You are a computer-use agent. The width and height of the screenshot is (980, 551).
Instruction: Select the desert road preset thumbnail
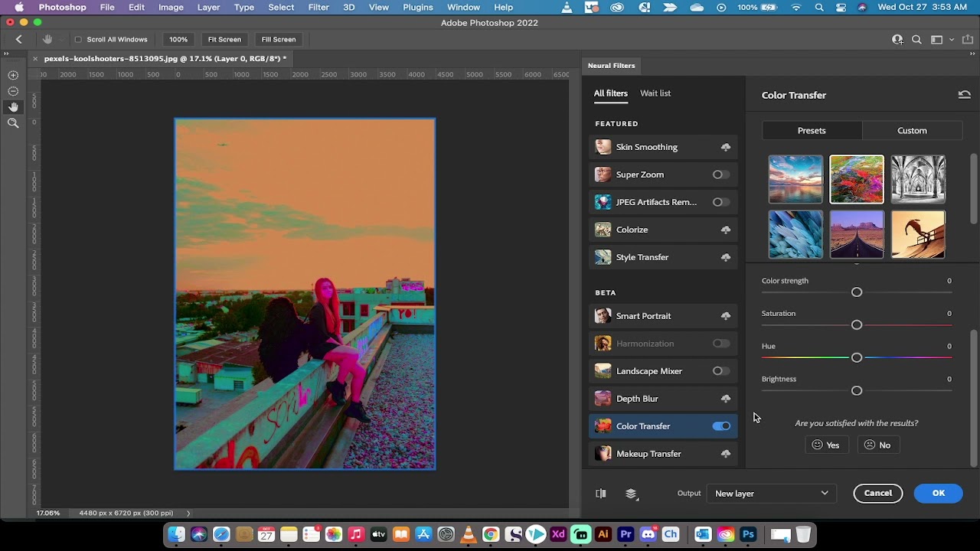click(857, 234)
